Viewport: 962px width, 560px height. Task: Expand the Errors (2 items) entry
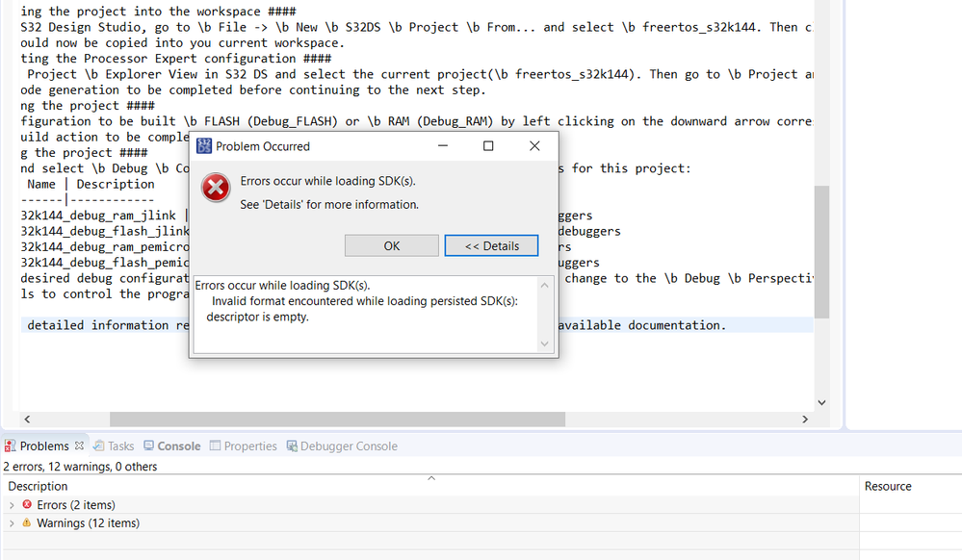click(x=12, y=504)
